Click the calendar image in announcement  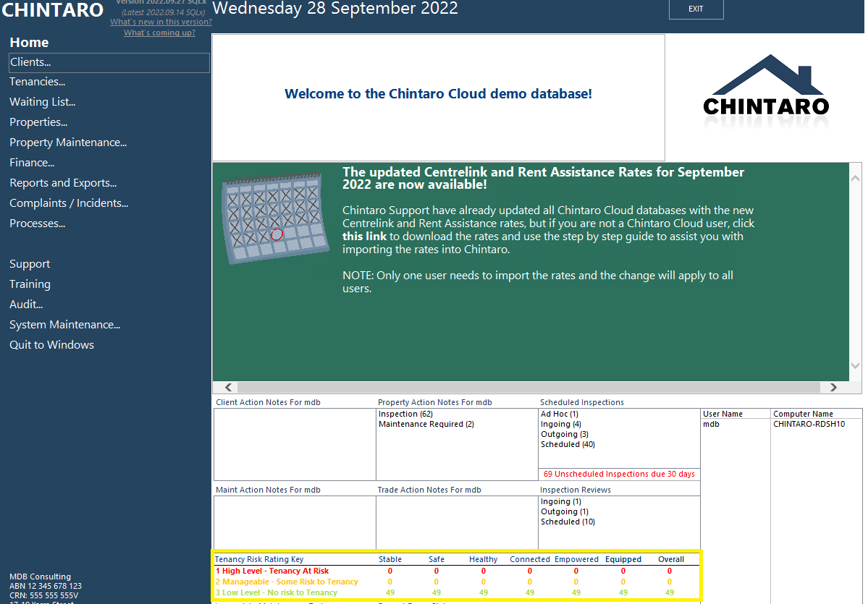click(275, 218)
